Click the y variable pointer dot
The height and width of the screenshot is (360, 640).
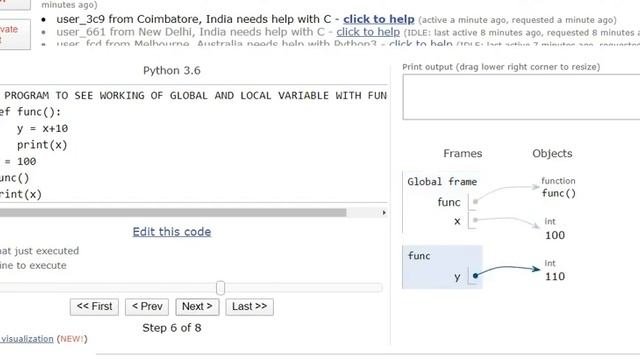pos(475,276)
